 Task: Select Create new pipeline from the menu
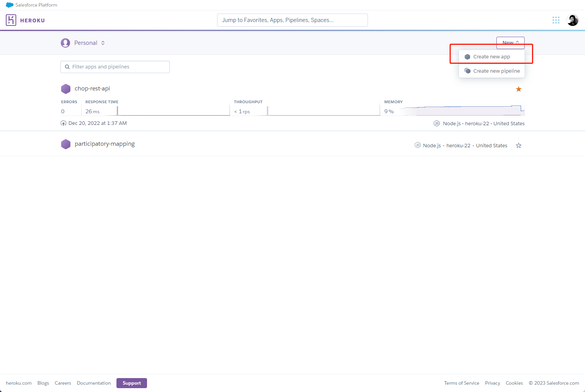point(492,71)
